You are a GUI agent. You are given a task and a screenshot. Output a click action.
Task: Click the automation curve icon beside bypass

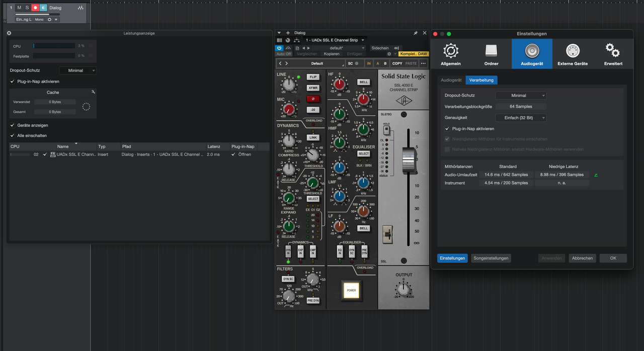click(288, 48)
